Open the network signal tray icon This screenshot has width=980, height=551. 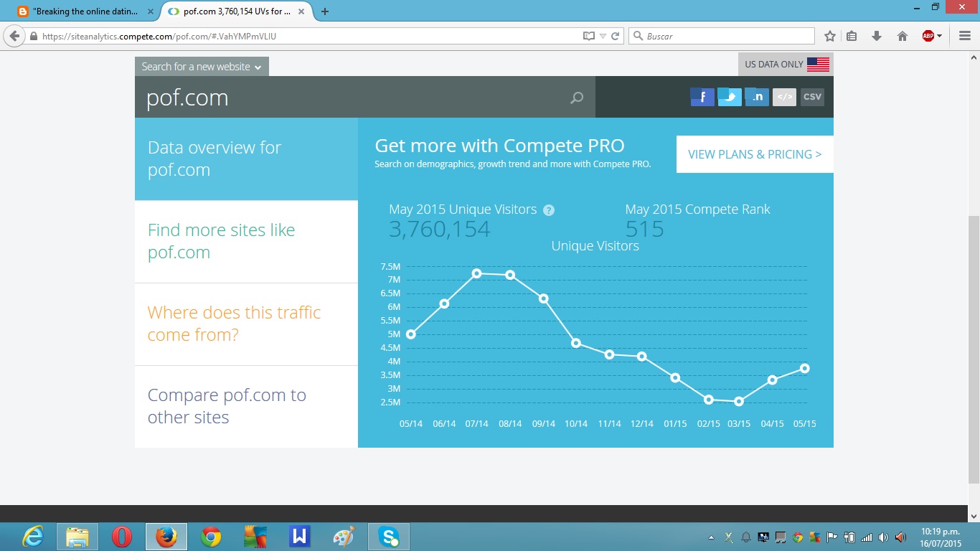click(867, 537)
